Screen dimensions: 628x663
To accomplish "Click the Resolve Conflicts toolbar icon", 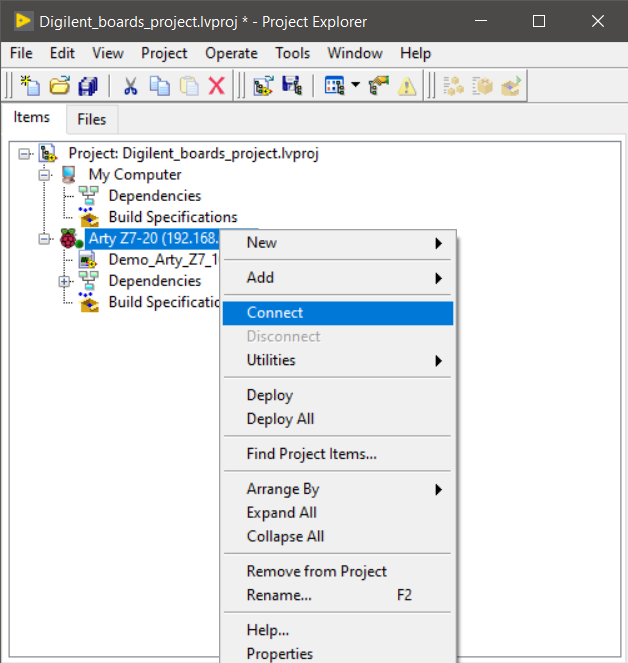I will (x=378, y=86).
